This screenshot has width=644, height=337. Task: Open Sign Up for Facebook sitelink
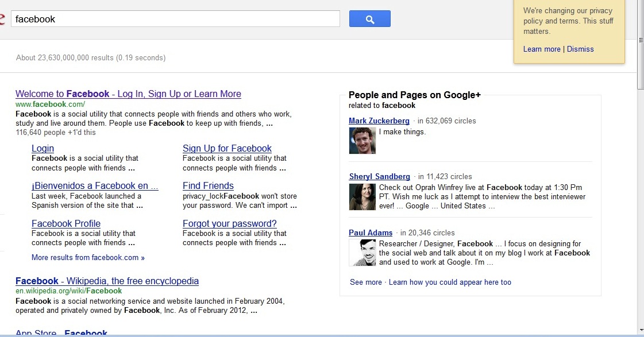coord(227,148)
